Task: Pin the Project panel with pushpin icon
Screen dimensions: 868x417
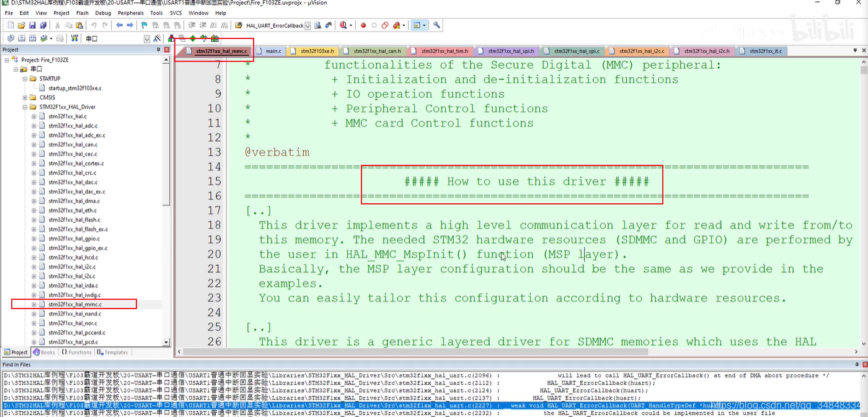Action: [x=159, y=49]
